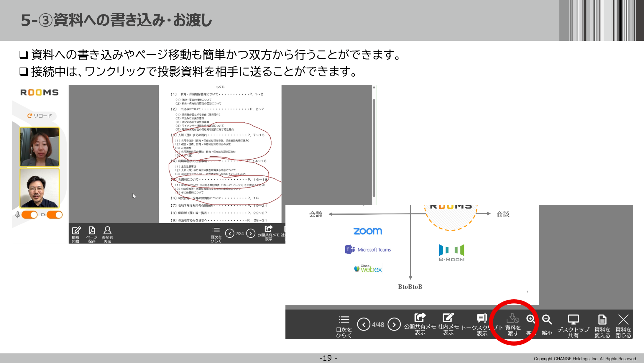Click the リロード reload button

40,116
